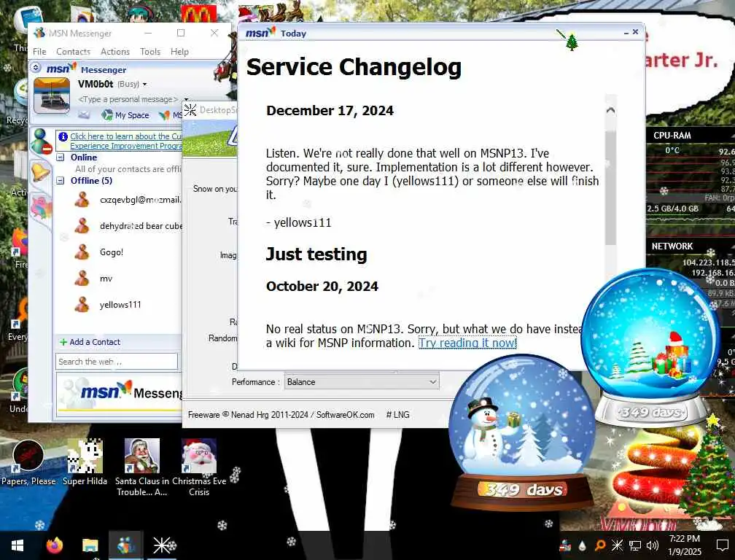Click the yellows111 contact buddy icon
The image size is (735, 560).
pyautogui.click(x=82, y=305)
